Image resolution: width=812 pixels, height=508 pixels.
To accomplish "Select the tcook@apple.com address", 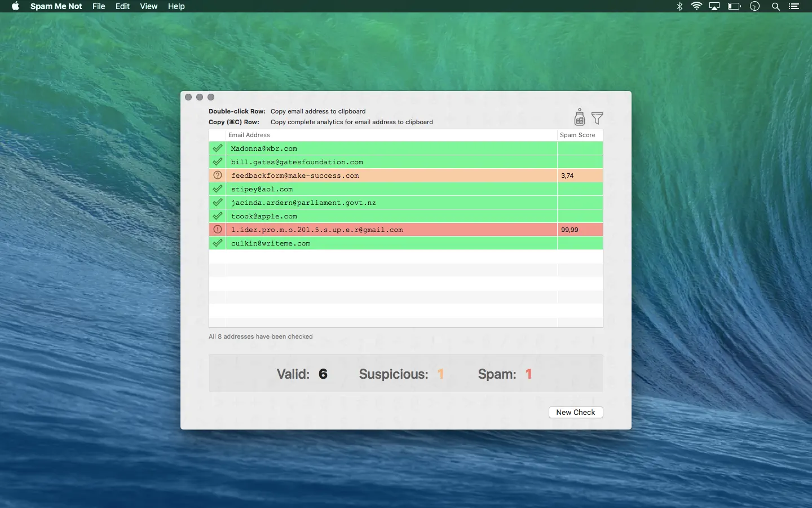I will point(264,216).
